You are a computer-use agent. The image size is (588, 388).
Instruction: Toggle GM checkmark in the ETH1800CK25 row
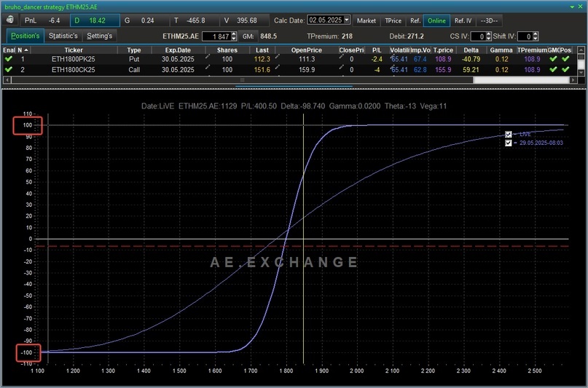click(553, 69)
